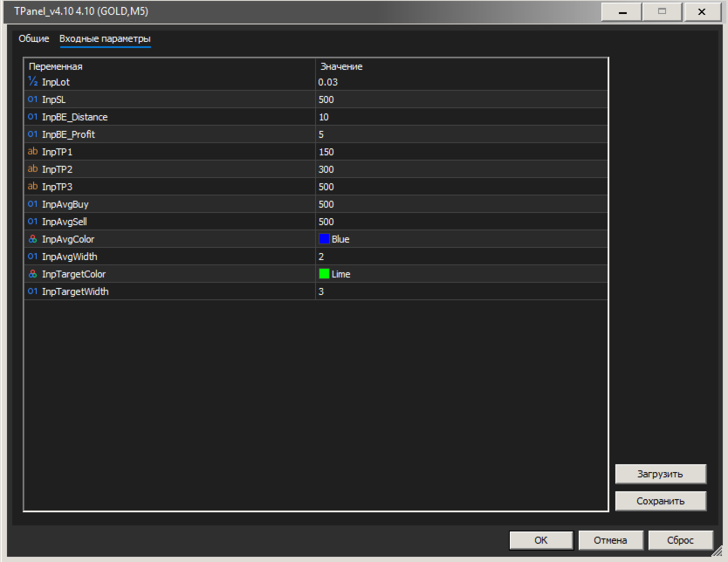Screen dimensions: 728x562
Task: Click the integer icon beside InpAvgBuy
Action: 32,204
